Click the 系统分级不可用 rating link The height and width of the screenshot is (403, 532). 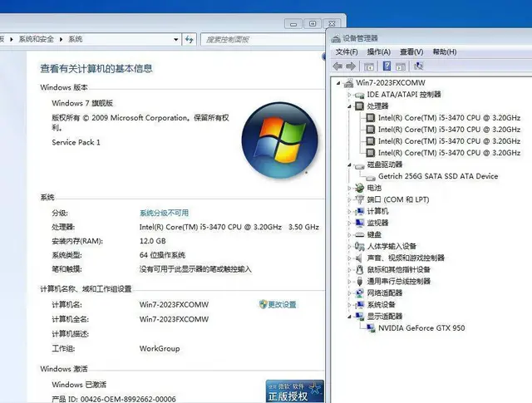[164, 214]
